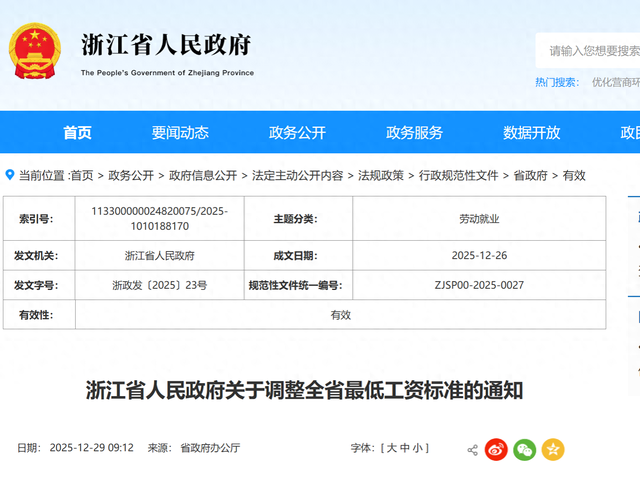Click the source 省政府办公厅
The image size is (640, 483).
pyautogui.click(x=210, y=448)
